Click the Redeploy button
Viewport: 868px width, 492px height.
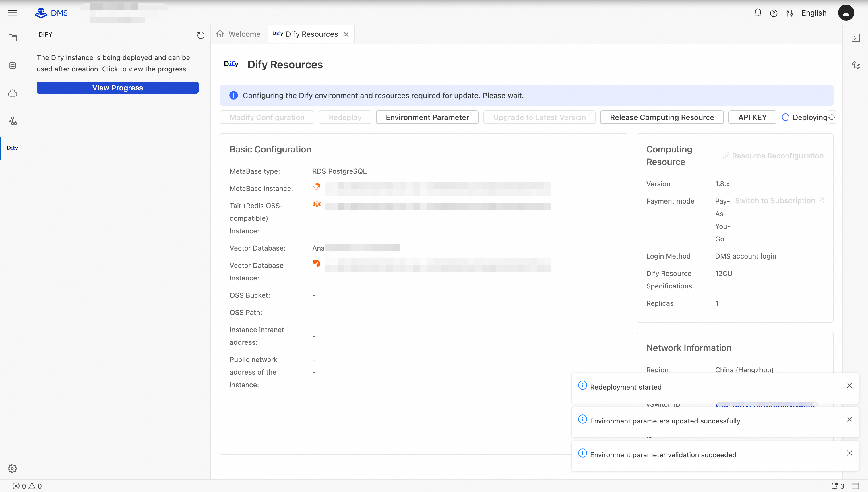coord(345,117)
